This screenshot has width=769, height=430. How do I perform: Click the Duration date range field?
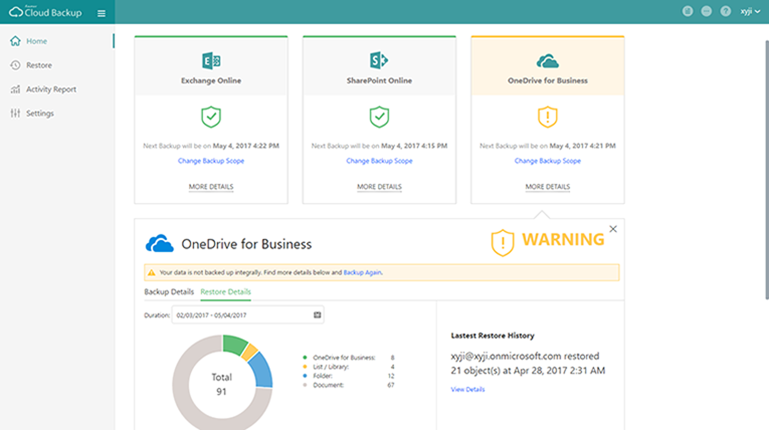click(x=248, y=315)
